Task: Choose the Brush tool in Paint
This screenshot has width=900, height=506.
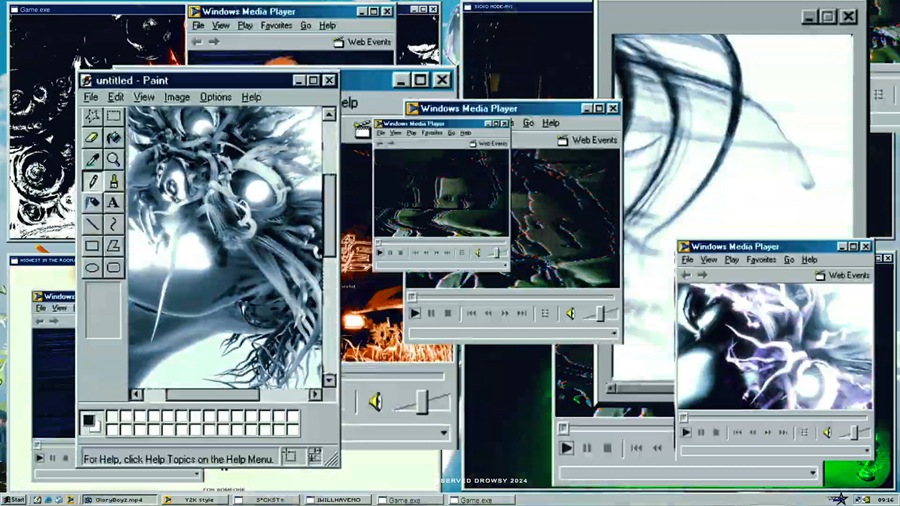Action: tap(114, 181)
